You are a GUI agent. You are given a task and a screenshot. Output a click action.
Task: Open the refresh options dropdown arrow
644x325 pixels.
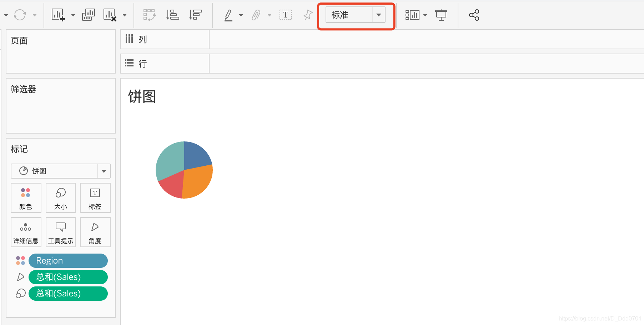[35, 15]
